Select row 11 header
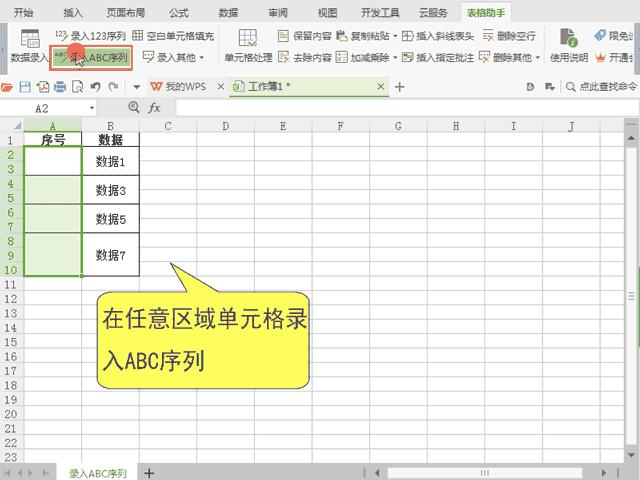The height and width of the screenshot is (480, 640). (x=11, y=284)
